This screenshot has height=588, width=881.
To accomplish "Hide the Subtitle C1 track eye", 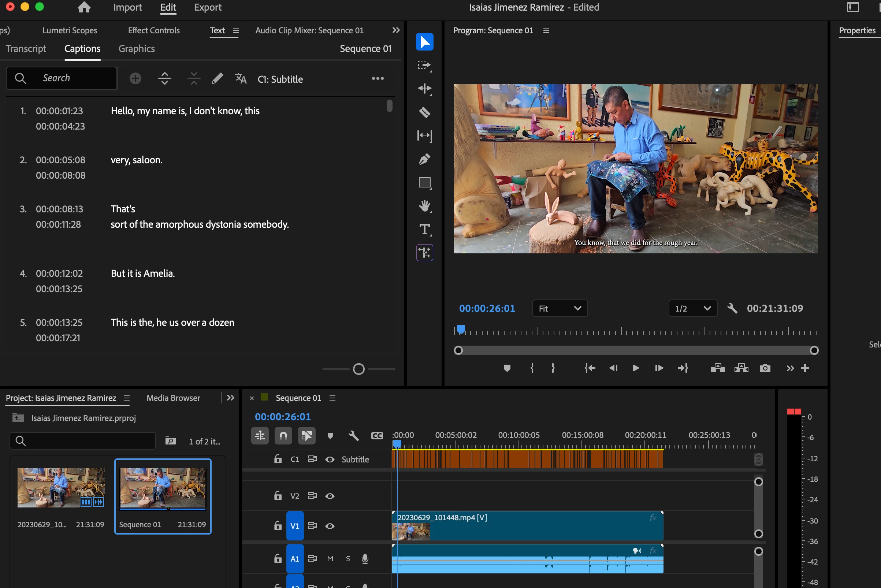I will coord(330,459).
